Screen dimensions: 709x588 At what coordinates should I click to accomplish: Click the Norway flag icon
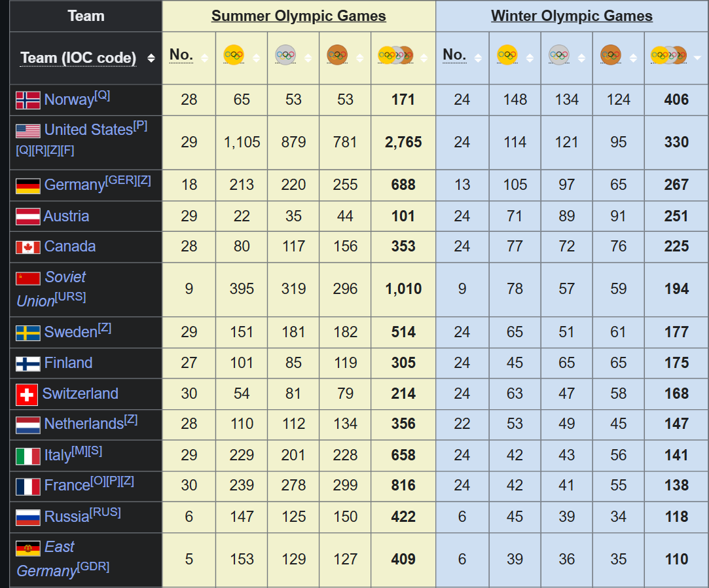tap(28, 100)
